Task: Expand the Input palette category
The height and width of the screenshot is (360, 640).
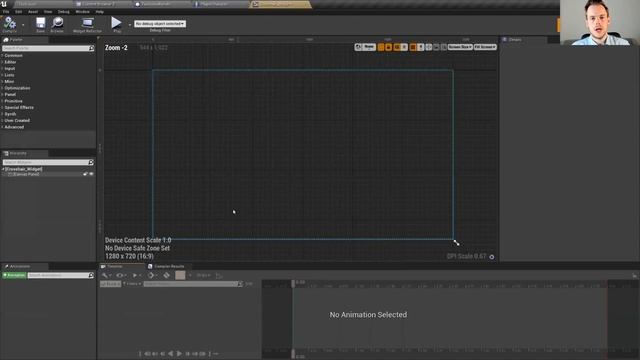Action: (x=10, y=69)
